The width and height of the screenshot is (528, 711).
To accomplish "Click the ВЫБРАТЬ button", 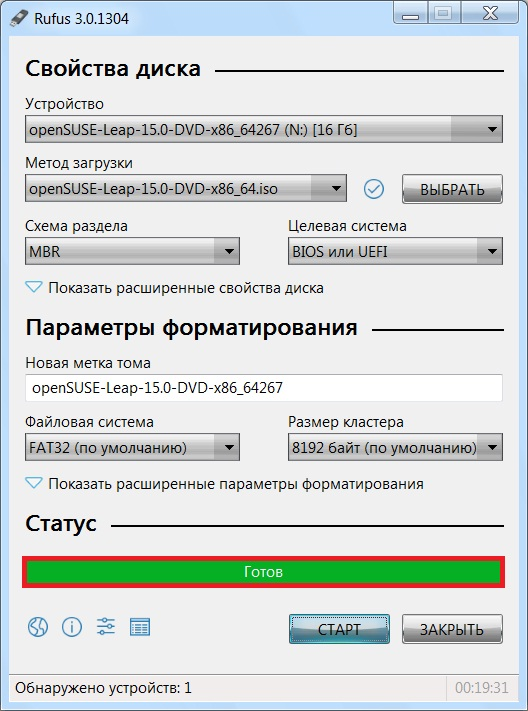I will click(x=452, y=189).
